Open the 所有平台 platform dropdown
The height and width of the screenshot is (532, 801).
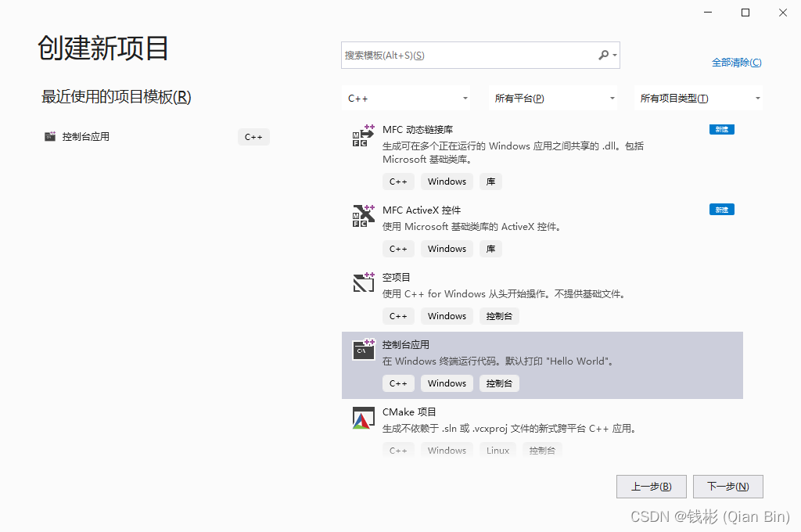553,98
